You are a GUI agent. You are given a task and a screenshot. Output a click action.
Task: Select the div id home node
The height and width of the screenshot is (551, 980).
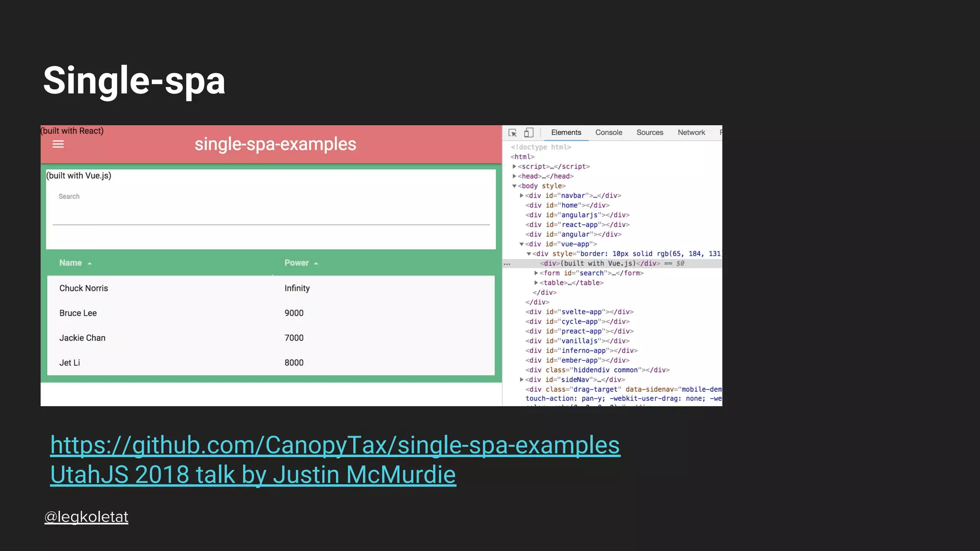(568, 205)
